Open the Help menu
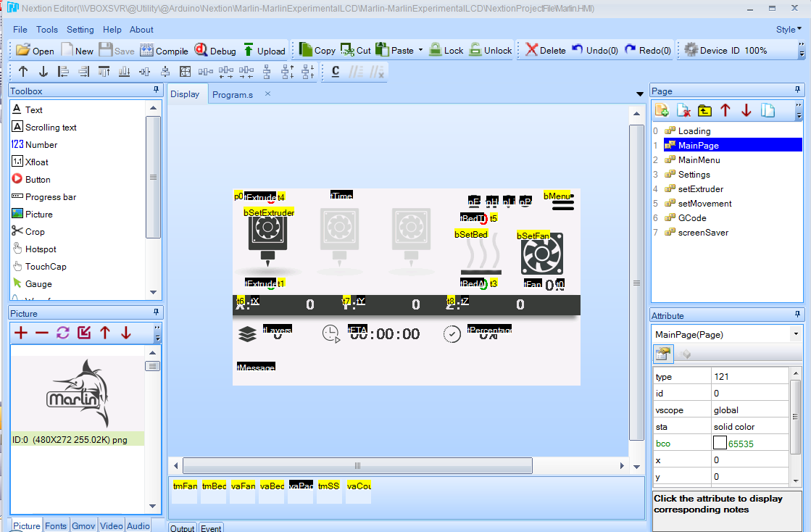 point(112,30)
